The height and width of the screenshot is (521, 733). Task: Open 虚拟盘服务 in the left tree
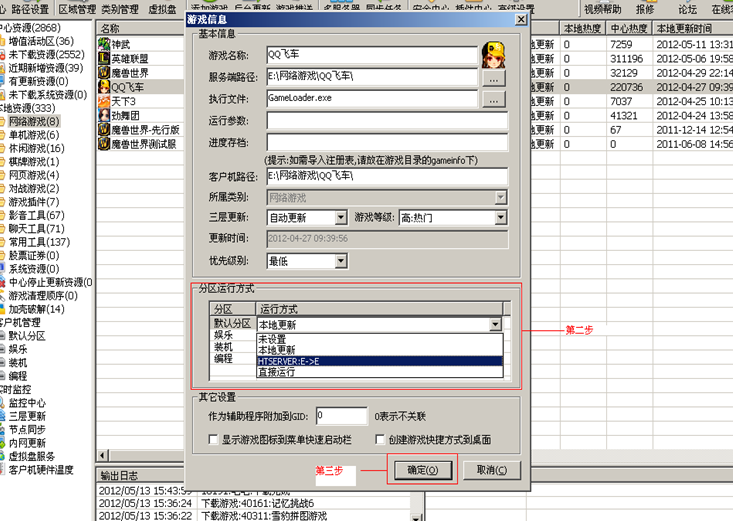(32, 456)
